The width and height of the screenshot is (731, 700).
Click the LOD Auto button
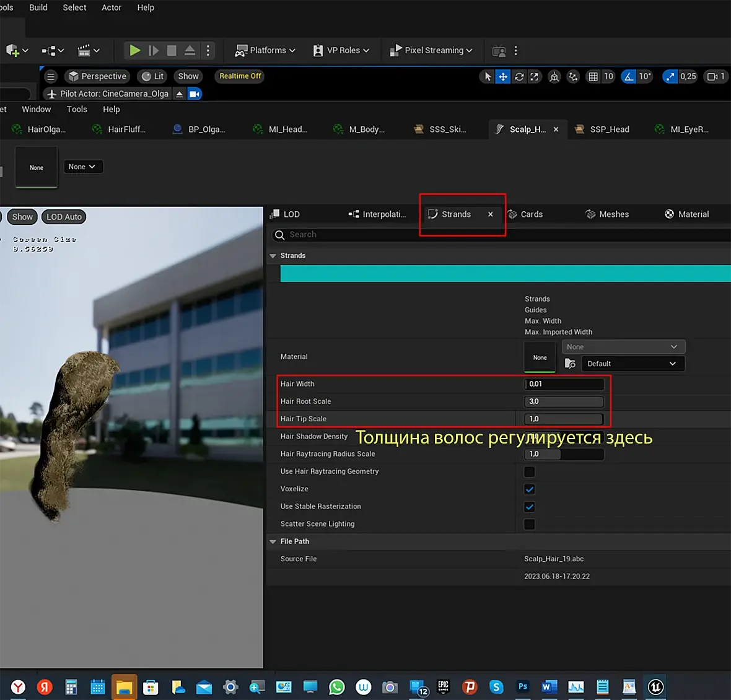point(64,217)
